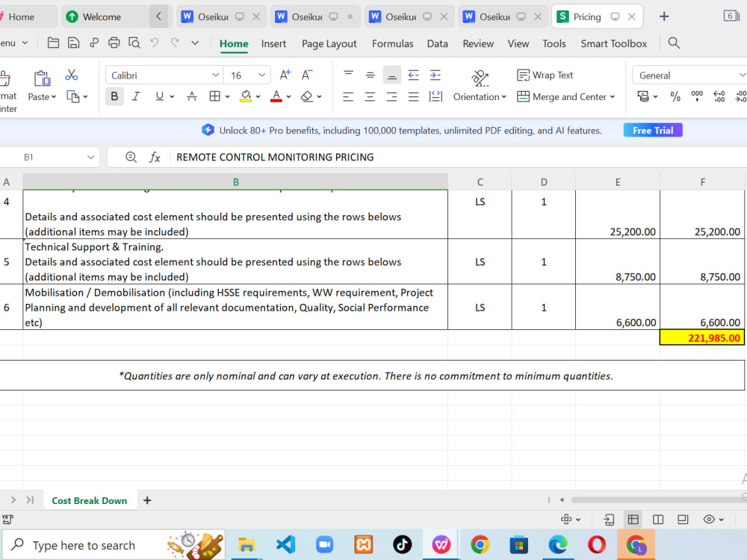Click the Undo arrow
Viewport: 747px width, 560px height.
[x=155, y=43]
